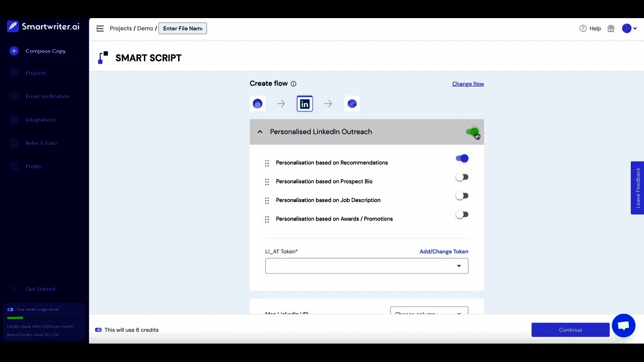Enable Personalisation based on Prospect Bio
Screen dimensions: 644x362
[x=462, y=177]
